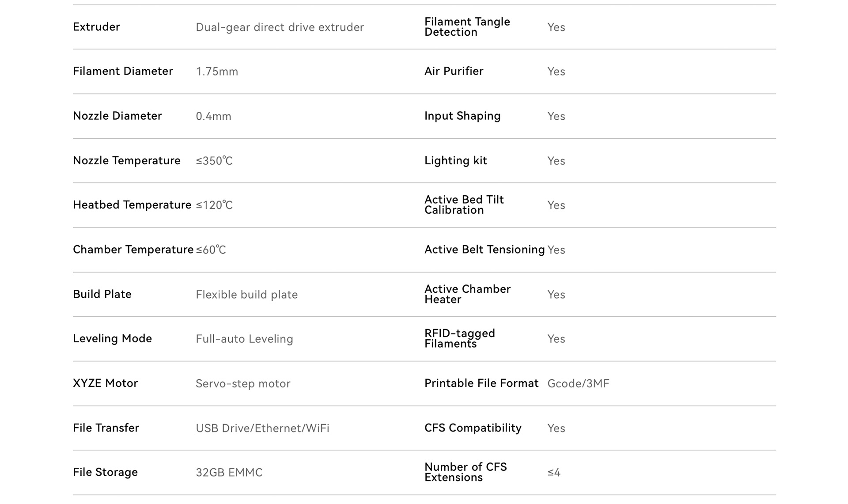Image resolution: width=848 pixels, height=504 pixels.
Task: Click the Servo-step motor value
Action: tap(243, 383)
